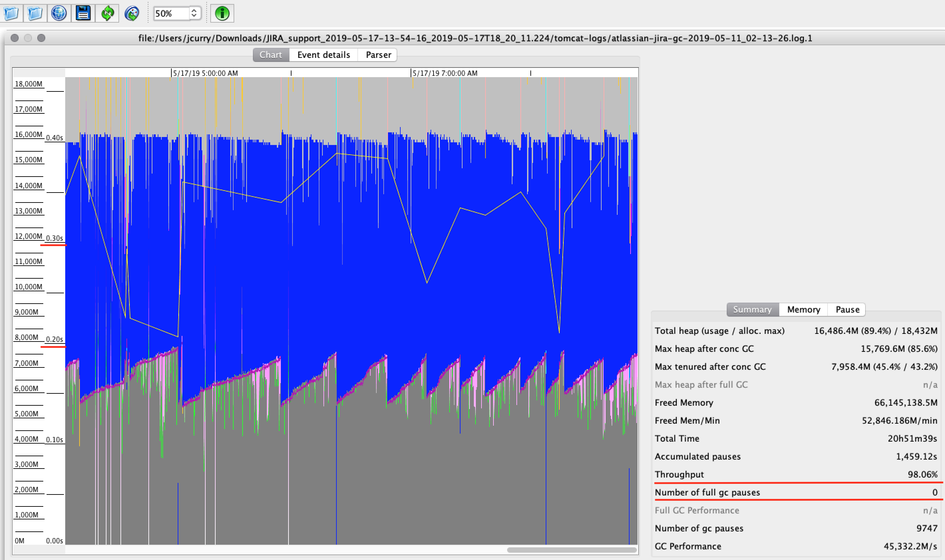Click the "Max heap after conc GC" label

pos(704,349)
